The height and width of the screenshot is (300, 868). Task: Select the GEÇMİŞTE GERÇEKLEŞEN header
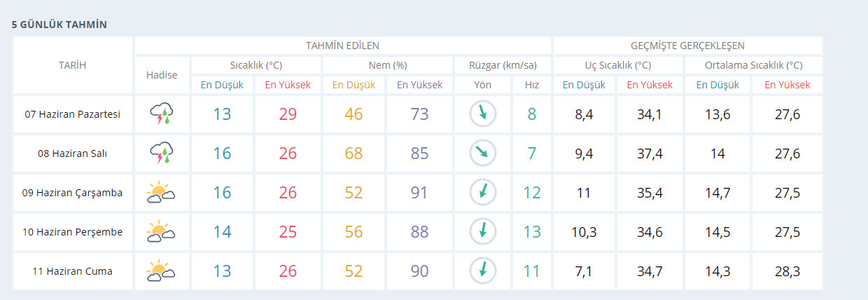687,46
